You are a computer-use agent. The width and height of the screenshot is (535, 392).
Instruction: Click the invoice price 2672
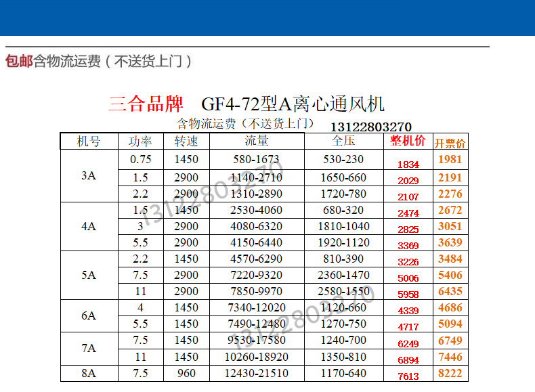tap(450, 210)
